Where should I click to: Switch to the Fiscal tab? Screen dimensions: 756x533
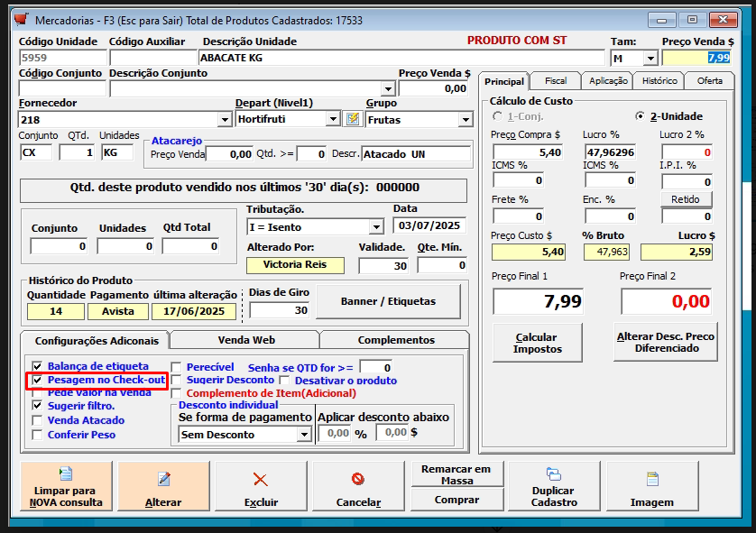(x=556, y=81)
